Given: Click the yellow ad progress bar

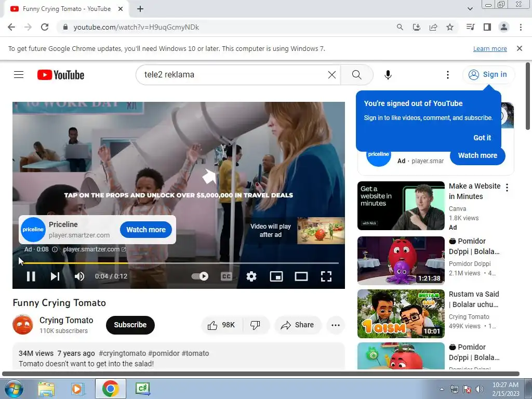Looking at the screenshot, I should [x=179, y=263].
